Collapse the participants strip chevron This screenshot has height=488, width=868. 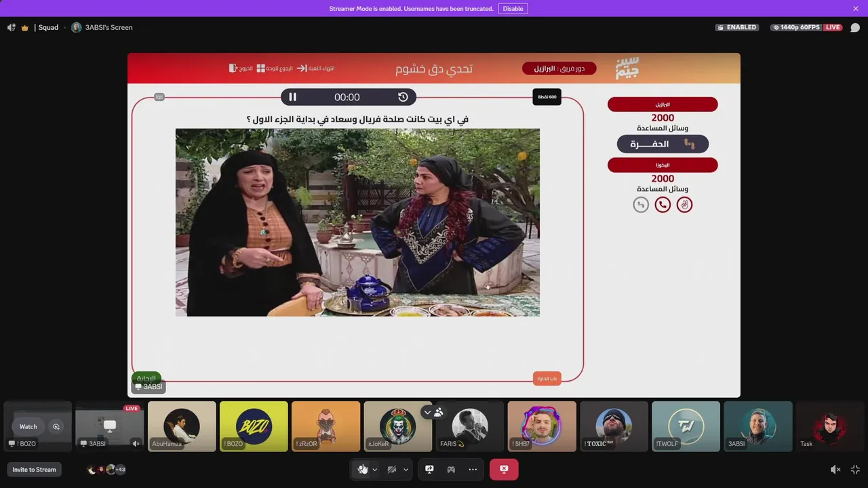[427, 412]
